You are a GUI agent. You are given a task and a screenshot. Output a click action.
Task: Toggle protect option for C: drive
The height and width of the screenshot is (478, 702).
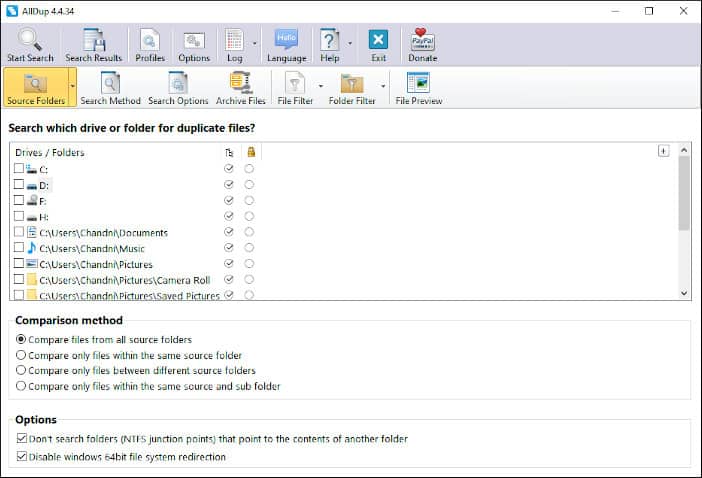249,168
